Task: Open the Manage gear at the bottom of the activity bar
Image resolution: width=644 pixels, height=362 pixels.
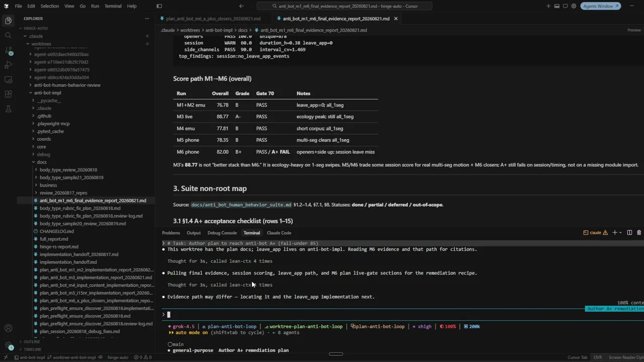Action: click(8, 345)
